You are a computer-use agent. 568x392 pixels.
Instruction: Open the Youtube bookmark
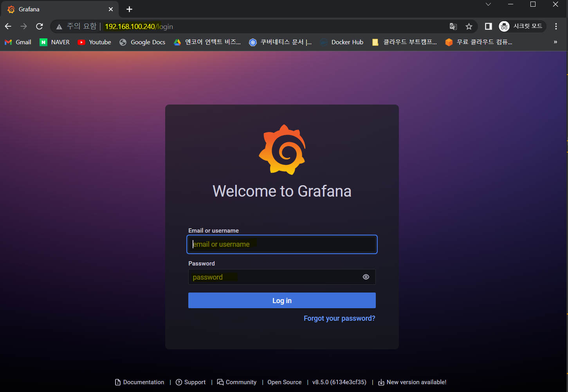[x=94, y=42]
